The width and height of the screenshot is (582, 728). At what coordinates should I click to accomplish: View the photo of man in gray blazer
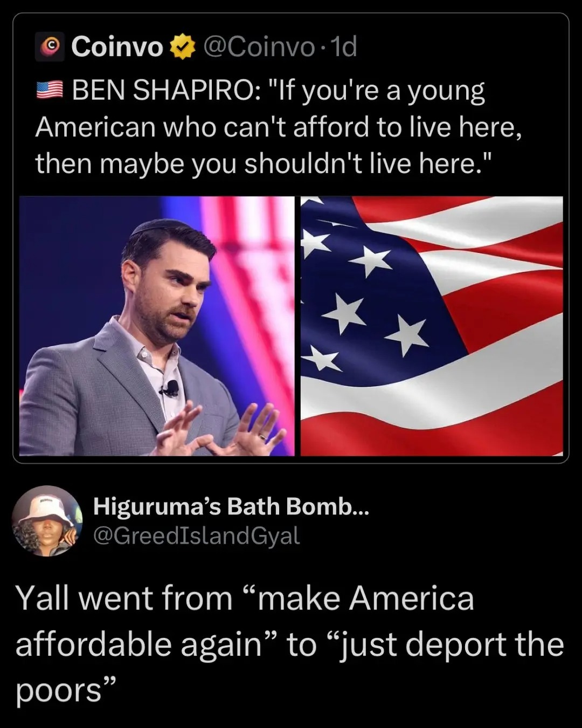[x=157, y=326]
